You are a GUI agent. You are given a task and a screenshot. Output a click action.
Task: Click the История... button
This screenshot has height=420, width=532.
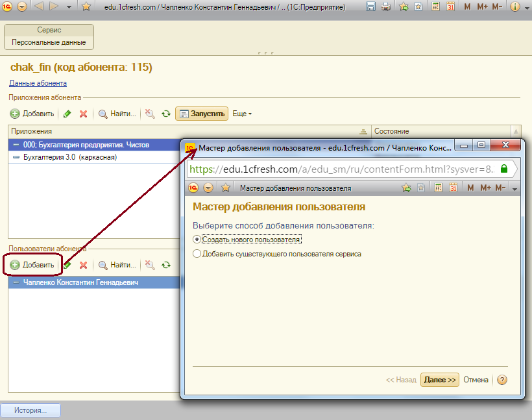(30, 410)
